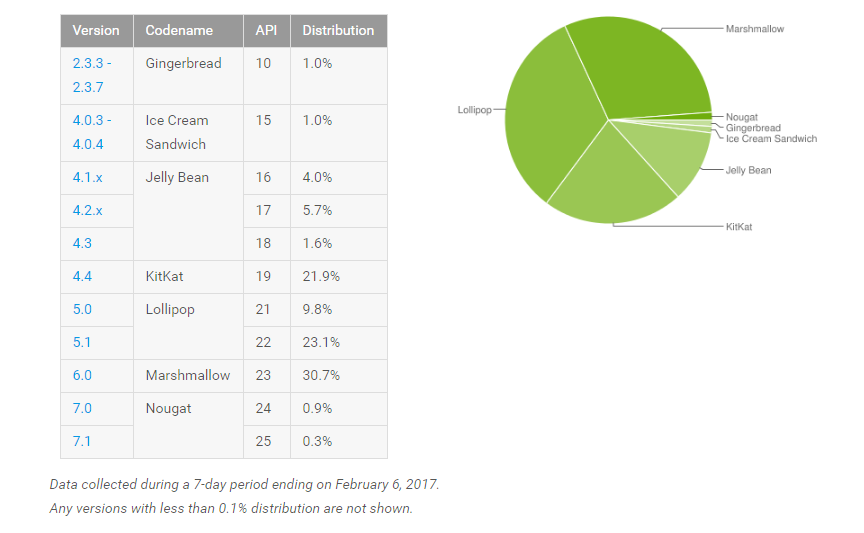Click the 2.3.3 - 2.3.7 version link
Image resolution: width=864 pixels, height=533 pixels.
[x=92, y=75]
